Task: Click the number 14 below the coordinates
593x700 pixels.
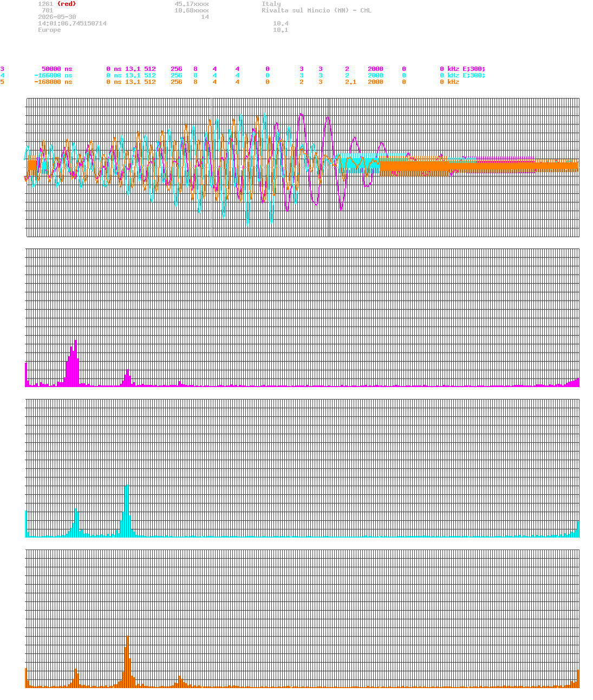Action: point(205,17)
